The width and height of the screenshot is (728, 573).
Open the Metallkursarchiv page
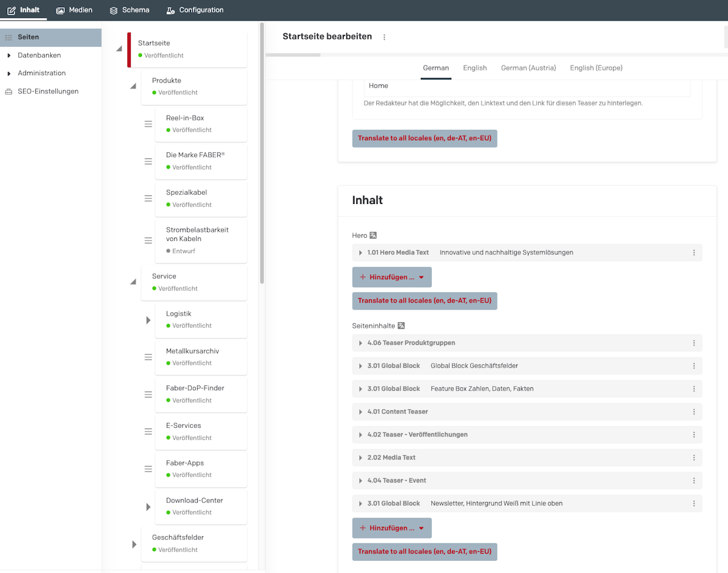pos(201,357)
